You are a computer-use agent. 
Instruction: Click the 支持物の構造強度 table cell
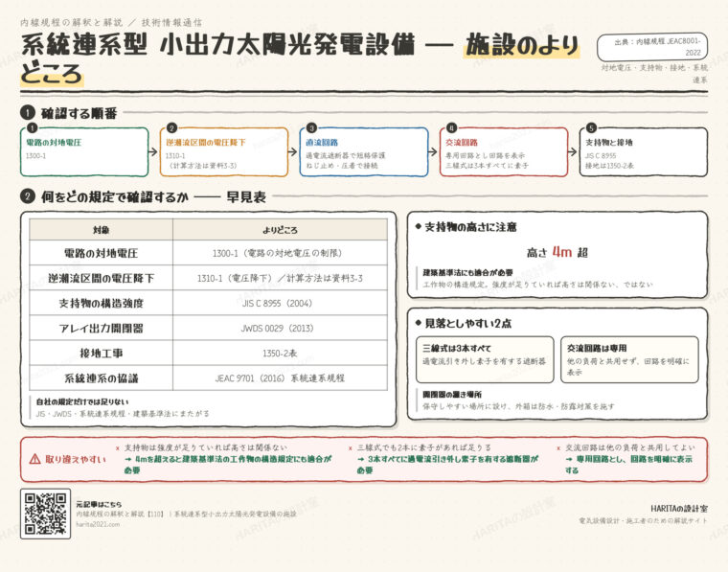(x=102, y=303)
